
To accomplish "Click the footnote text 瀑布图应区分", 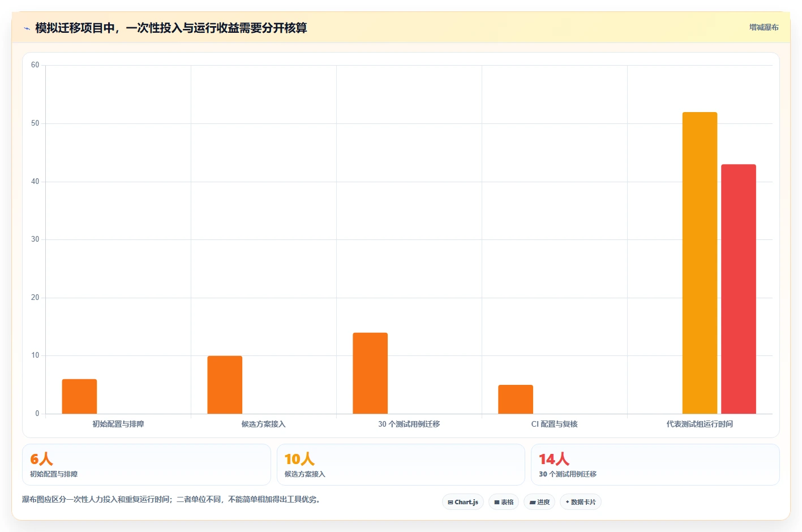I will click(172, 499).
